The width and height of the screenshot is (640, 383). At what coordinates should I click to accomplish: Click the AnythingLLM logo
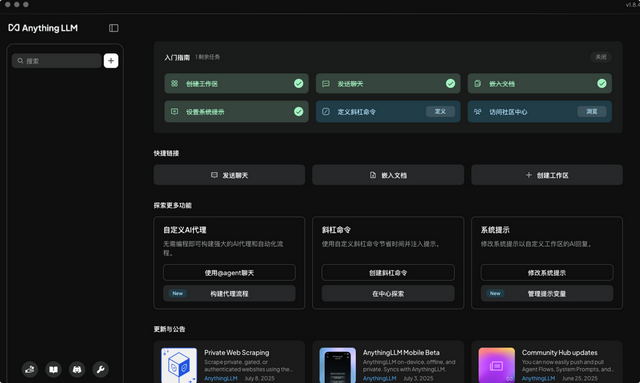pos(43,28)
